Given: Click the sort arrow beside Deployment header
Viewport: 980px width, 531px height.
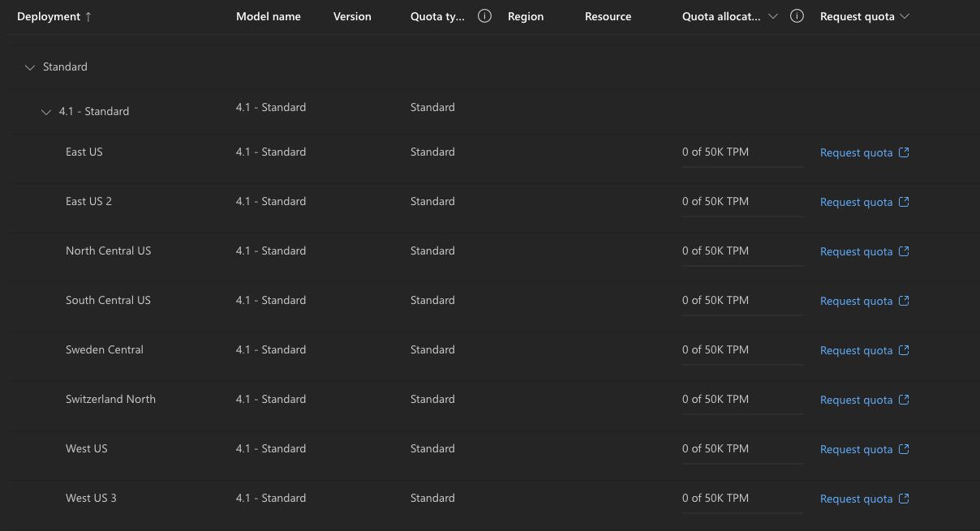Looking at the screenshot, I should (x=88, y=16).
